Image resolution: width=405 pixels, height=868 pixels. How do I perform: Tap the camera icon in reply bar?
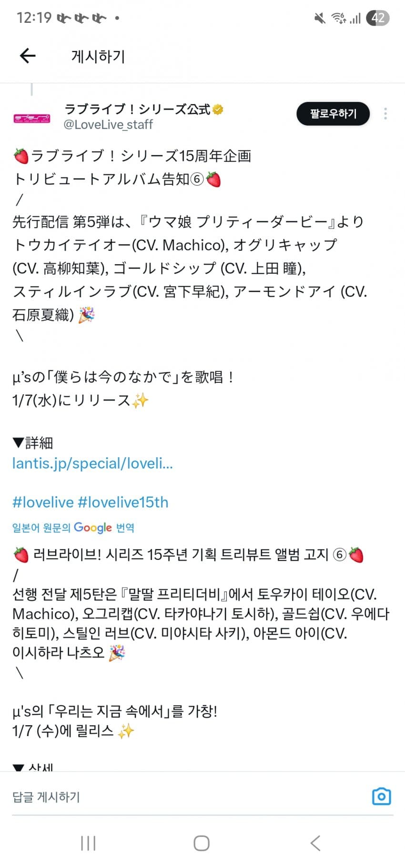381,797
